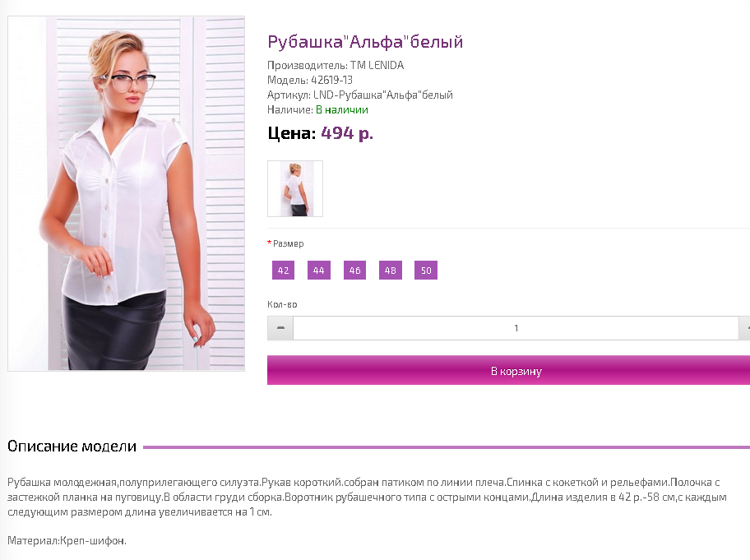This screenshot has width=750, height=560.
Task: Click the quantity input field
Action: 516,328
